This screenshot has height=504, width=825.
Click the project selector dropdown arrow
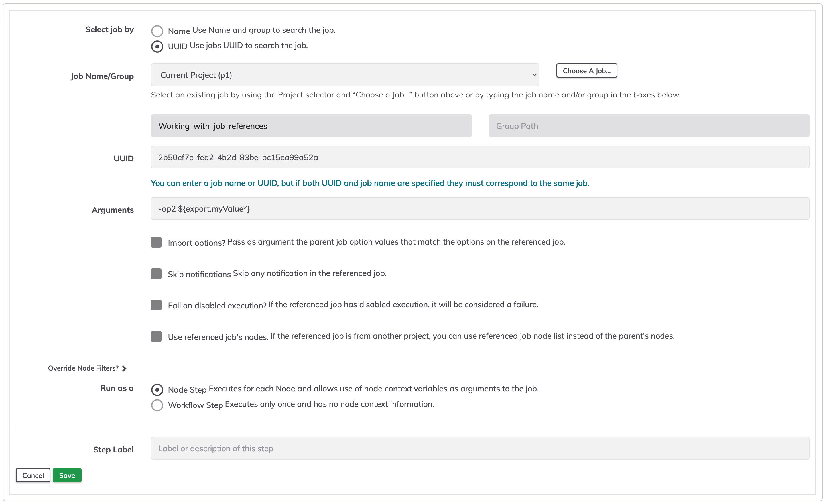(535, 75)
